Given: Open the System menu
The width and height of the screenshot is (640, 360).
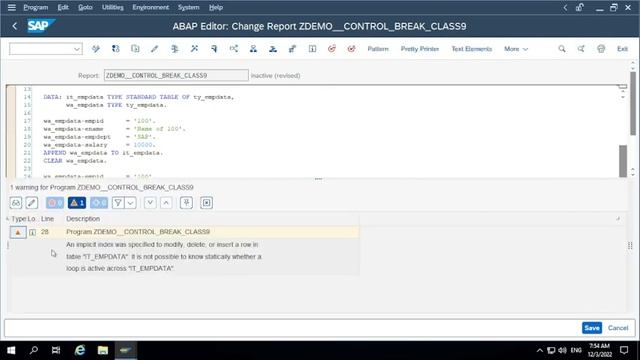Looking at the screenshot, I should tap(189, 7).
